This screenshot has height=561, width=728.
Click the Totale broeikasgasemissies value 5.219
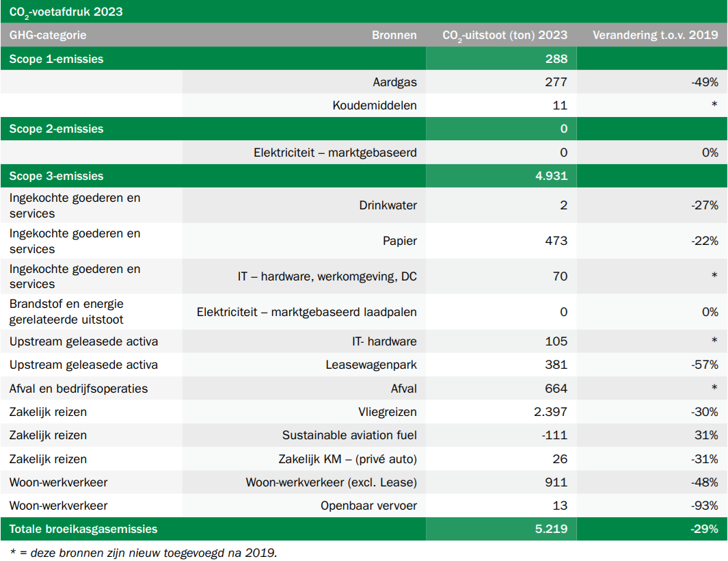pyautogui.click(x=551, y=529)
